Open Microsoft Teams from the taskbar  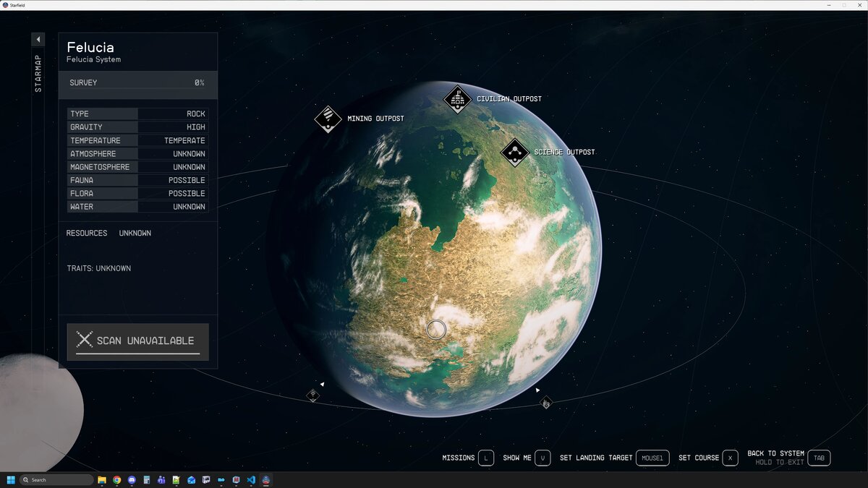click(161, 480)
